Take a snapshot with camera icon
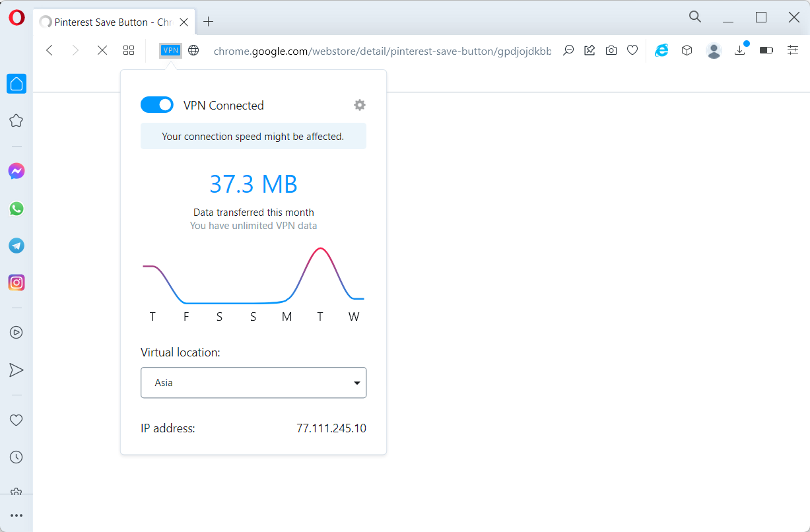Image resolution: width=810 pixels, height=532 pixels. [x=611, y=50]
